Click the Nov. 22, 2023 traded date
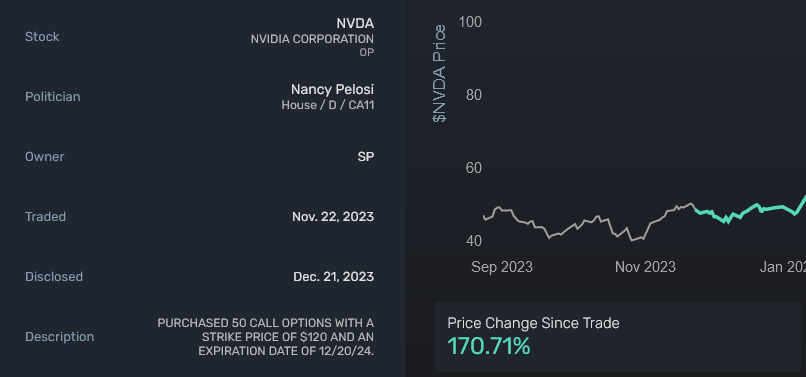 pyautogui.click(x=333, y=217)
